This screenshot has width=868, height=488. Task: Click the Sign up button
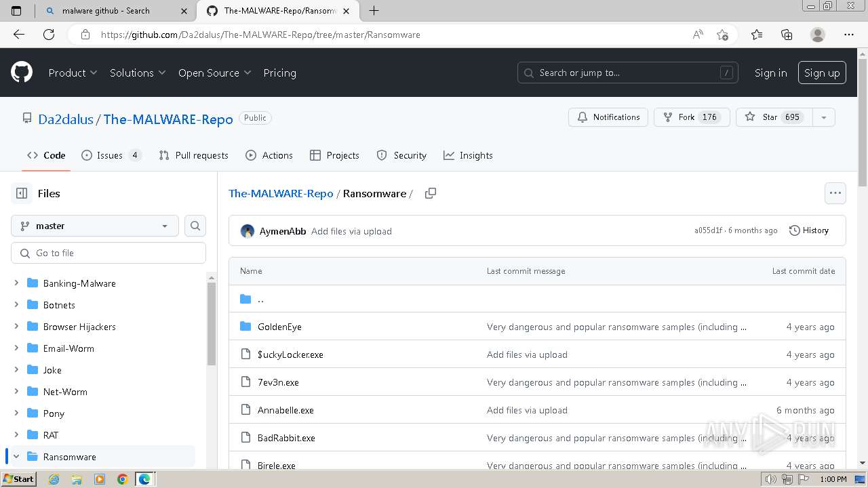[x=822, y=73]
